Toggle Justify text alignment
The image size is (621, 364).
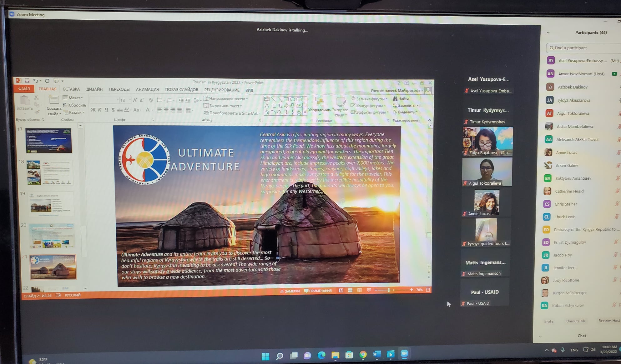tap(179, 110)
